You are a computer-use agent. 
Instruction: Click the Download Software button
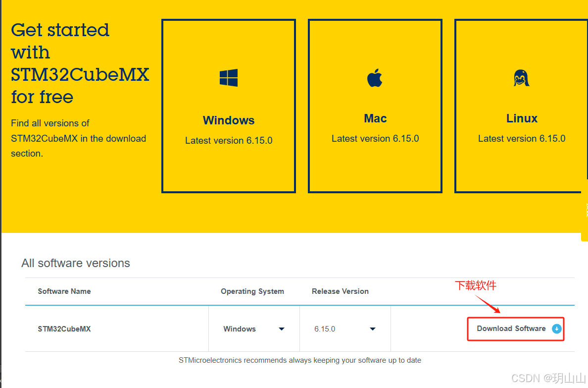[516, 329]
